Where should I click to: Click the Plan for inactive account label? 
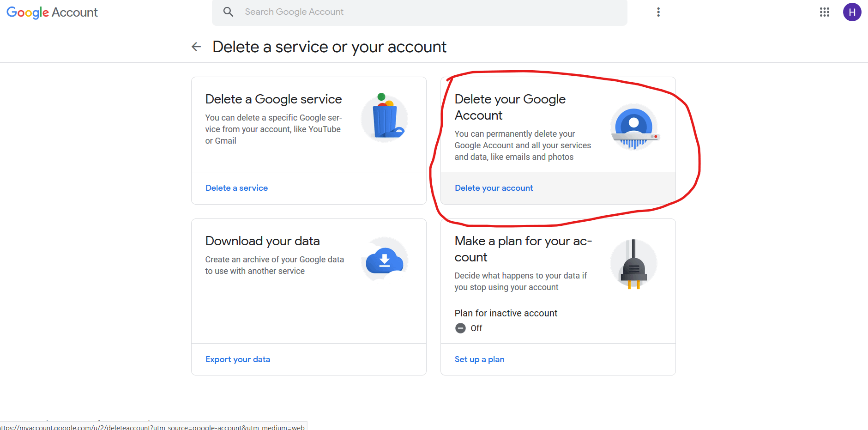click(506, 313)
